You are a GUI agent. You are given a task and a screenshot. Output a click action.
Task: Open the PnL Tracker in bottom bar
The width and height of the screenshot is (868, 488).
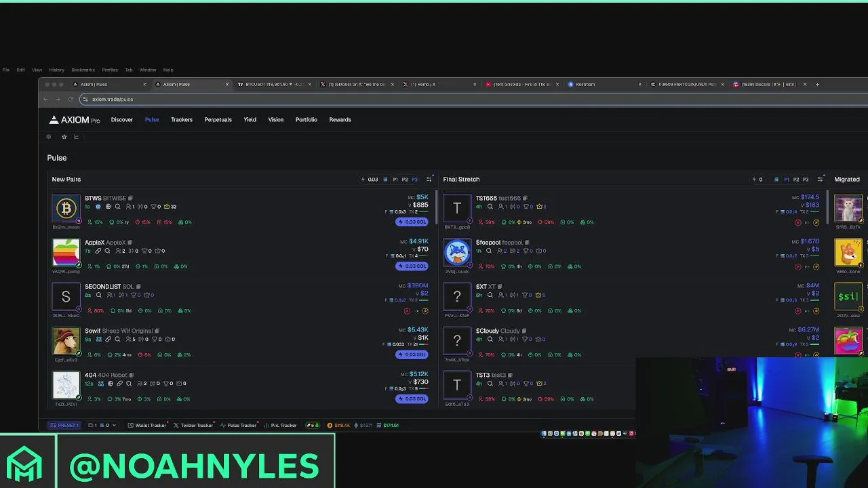pos(280,426)
